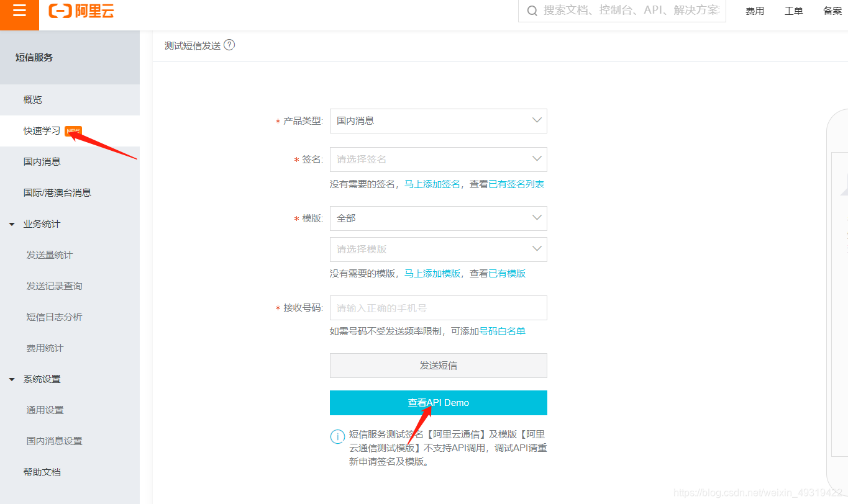
Task: Collapse the 业务统计 section
Action: click(x=12, y=224)
